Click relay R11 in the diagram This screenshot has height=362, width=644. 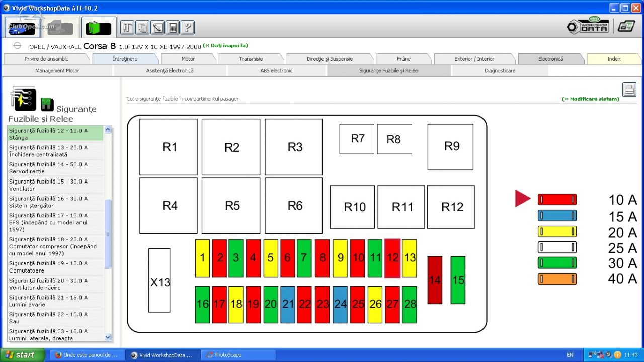tap(401, 207)
